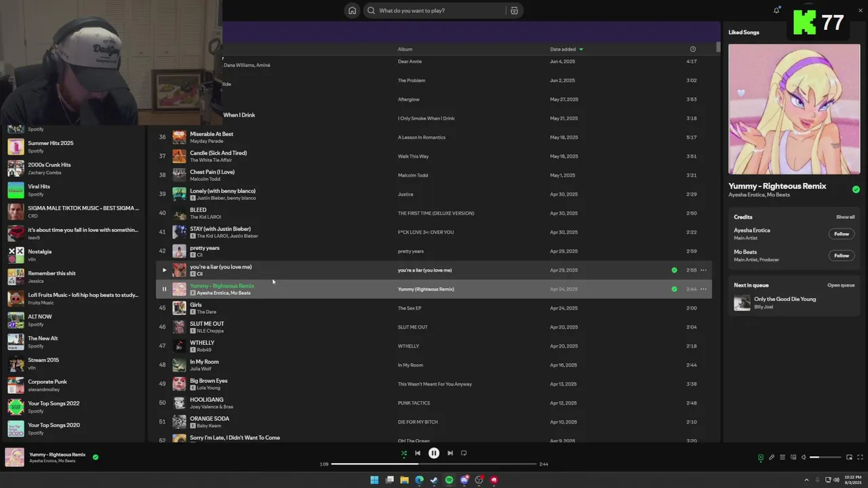Open Summer Hits 2025 playlist
Viewport: 868px width, 488px height.
point(73,146)
